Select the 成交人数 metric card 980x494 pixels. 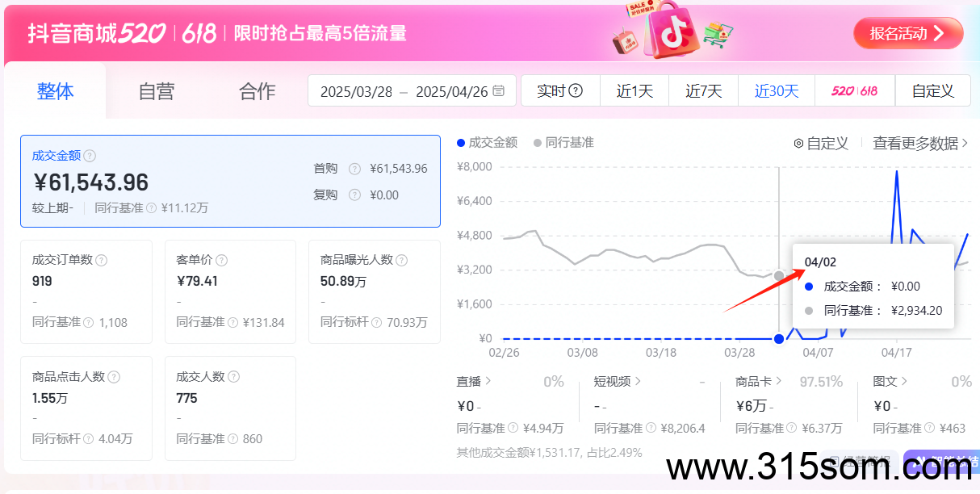pyautogui.click(x=230, y=408)
